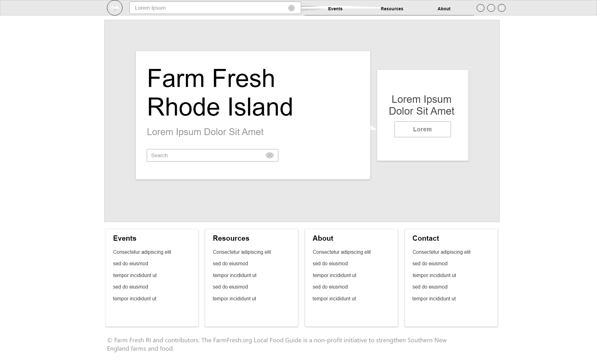Click first sed do eiusmod in About card
The image size is (597, 364).
(x=330, y=263)
